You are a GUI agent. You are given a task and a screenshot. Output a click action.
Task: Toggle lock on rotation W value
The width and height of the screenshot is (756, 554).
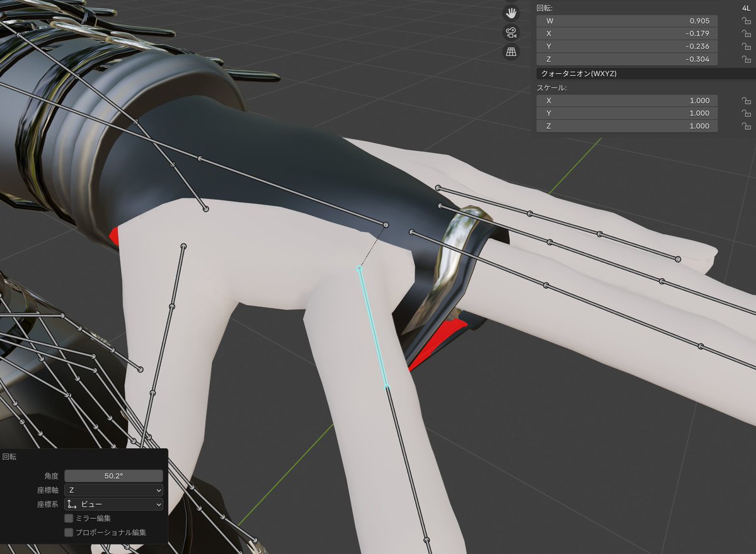pos(746,20)
